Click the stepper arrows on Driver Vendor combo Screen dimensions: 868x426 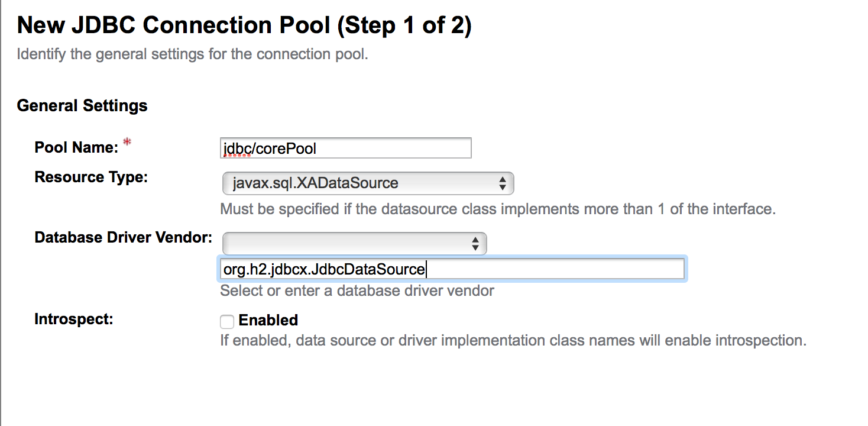click(476, 243)
